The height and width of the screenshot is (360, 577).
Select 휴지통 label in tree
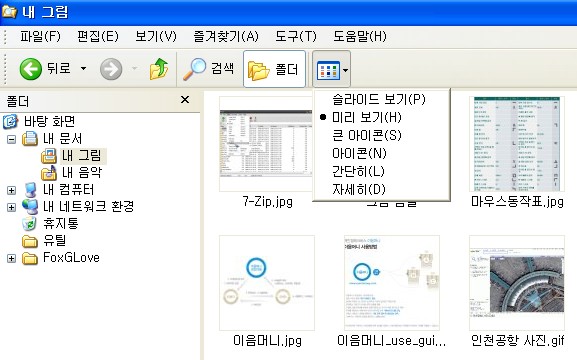[60, 224]
